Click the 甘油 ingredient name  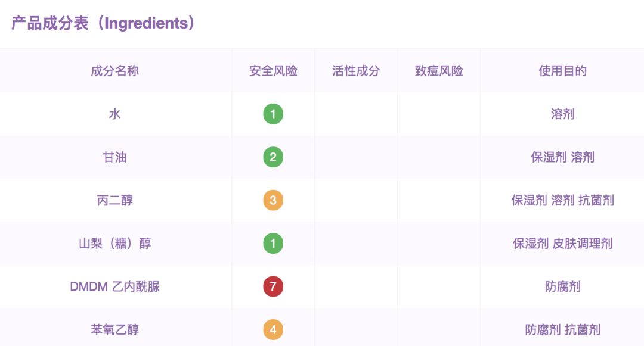[115, 157]
